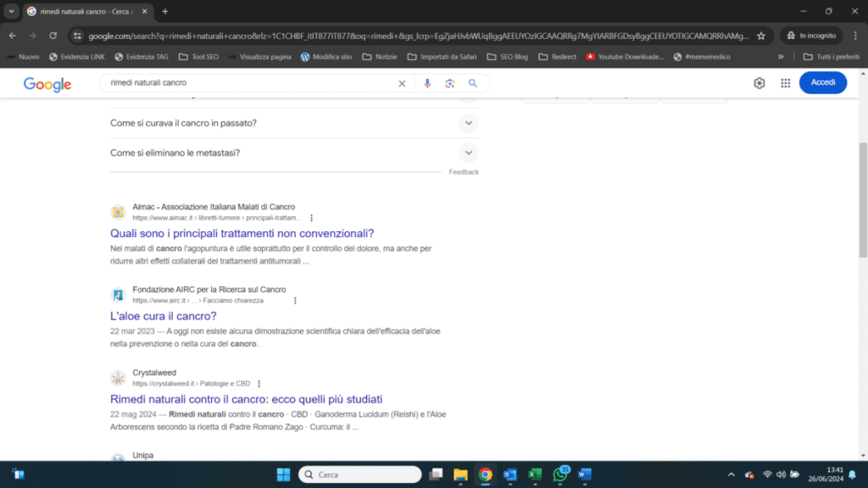Open Modifica sito bookmark

click(x=326, y=57)
